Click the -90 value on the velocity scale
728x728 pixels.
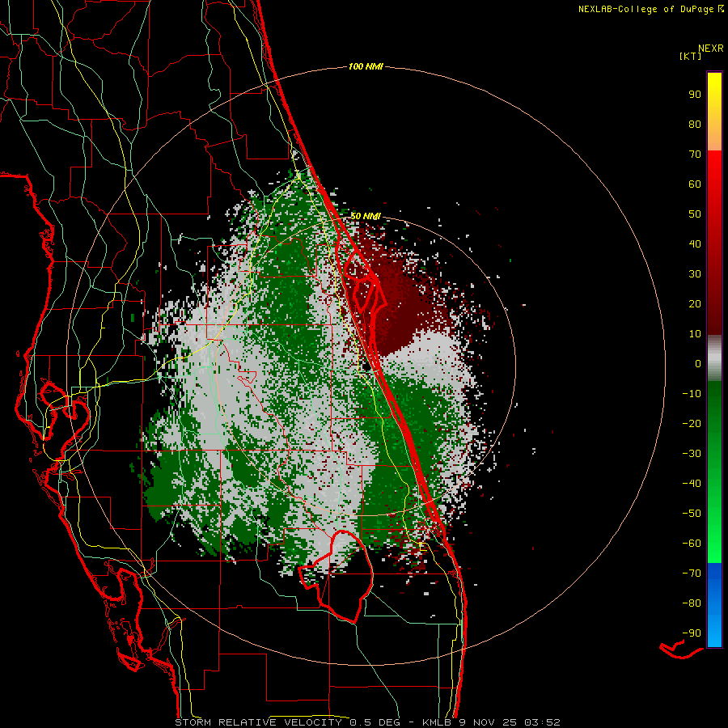click(x=692, y=633)
